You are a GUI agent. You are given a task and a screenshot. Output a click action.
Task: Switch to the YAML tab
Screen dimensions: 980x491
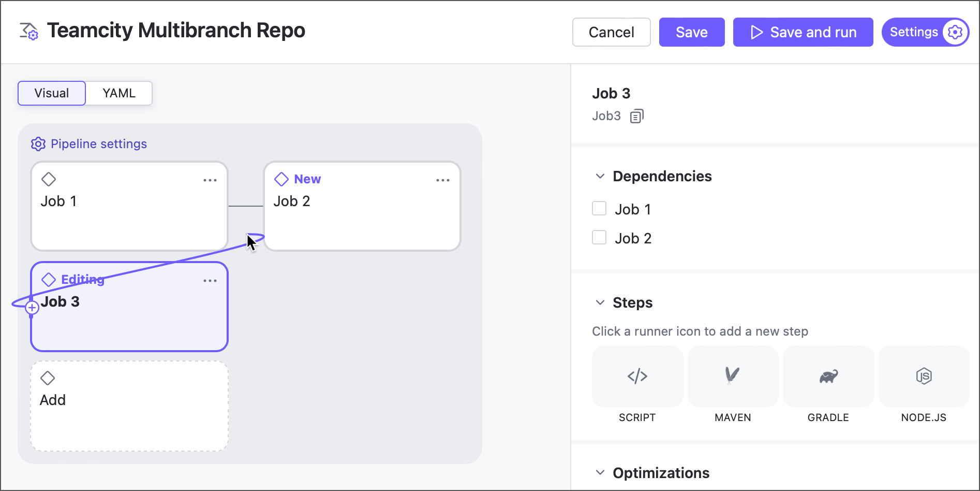[x=118, y=93]
